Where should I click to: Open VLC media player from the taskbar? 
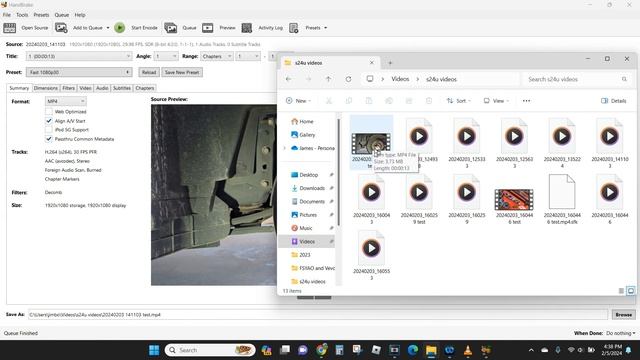coord(468,350)
